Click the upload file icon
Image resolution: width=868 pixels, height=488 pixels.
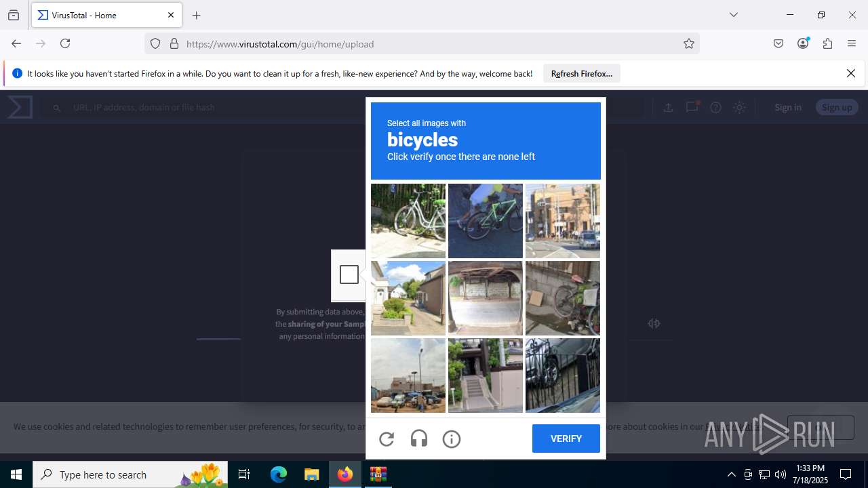point(668,107)
